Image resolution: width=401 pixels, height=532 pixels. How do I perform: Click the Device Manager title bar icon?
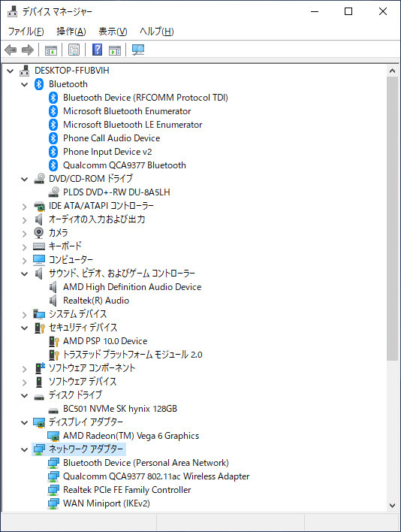[13, 11]
